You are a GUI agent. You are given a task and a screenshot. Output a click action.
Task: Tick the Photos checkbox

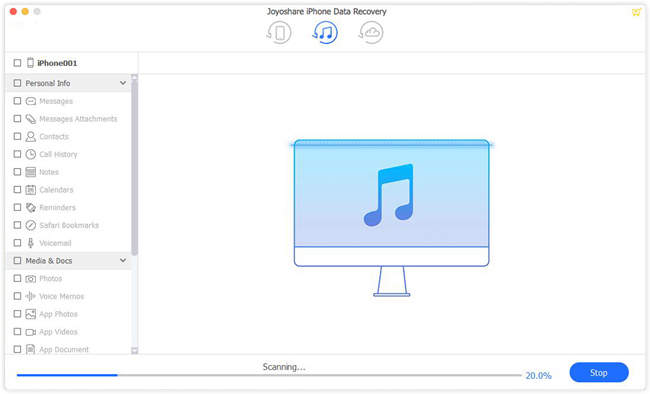tap(17, 279)
